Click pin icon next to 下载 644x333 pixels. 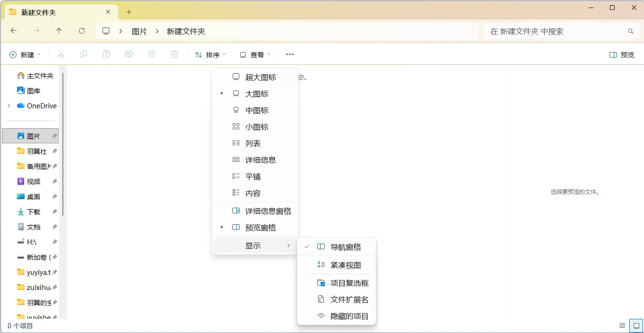[x=54, y=212]
